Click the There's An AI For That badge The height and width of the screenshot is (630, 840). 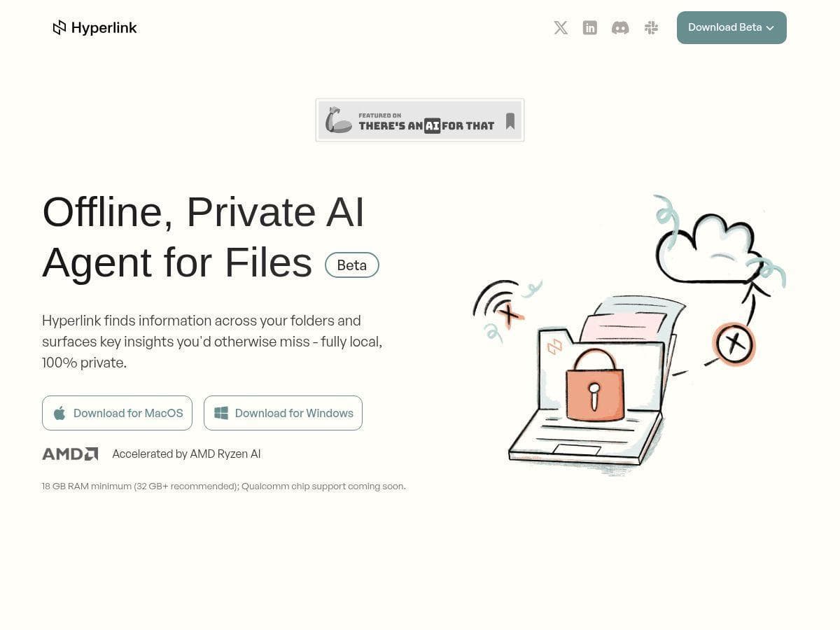point(420,120)
